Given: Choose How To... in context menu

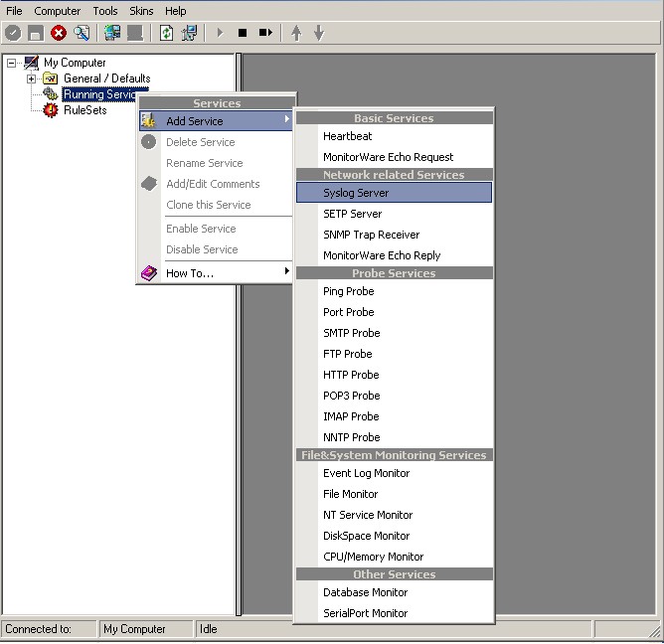Looking at the screenshot, I should click(216, 273).
